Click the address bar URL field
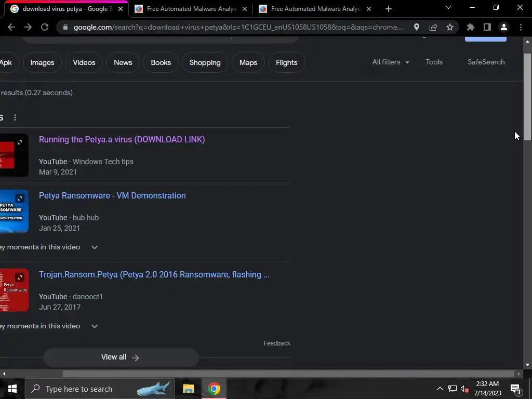Viewport: 532px width, 399px height. (x=238, y=27)
